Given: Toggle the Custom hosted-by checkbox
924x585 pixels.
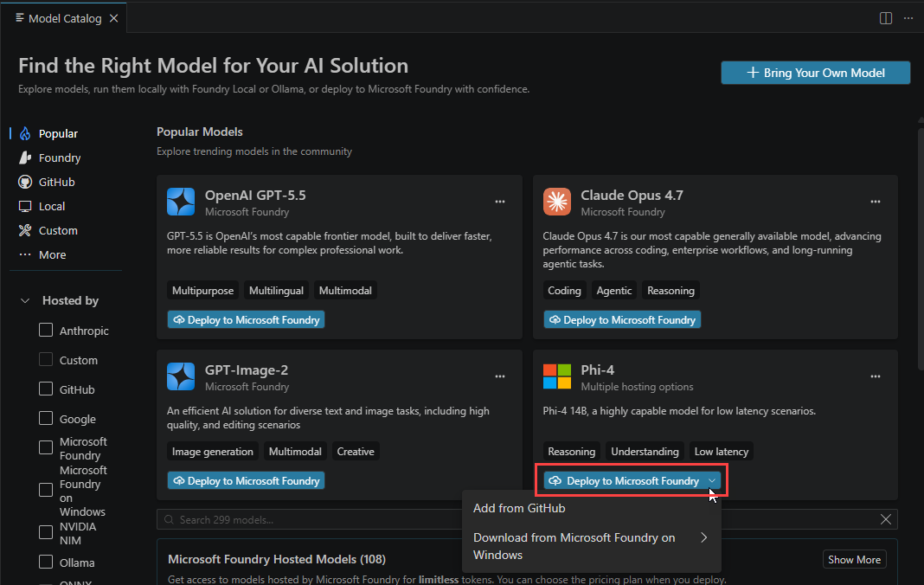Looking at the screenshot, I should [46, 359].
